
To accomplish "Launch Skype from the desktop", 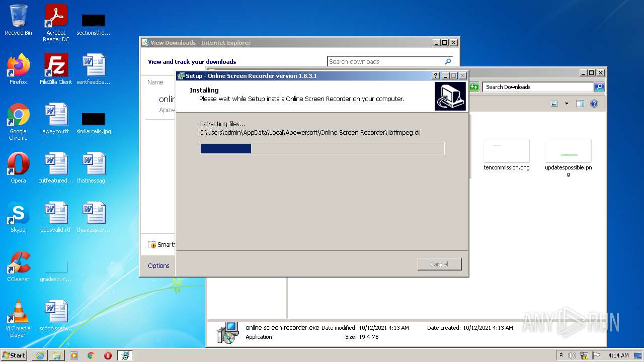I will [x=18, y=217].
